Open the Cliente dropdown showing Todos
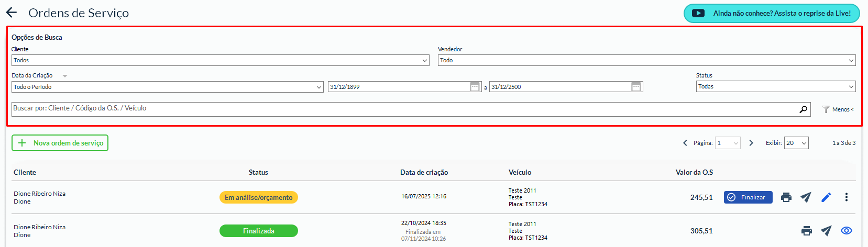The width and height of the screenshot is (868, 247). click(220, 60)
